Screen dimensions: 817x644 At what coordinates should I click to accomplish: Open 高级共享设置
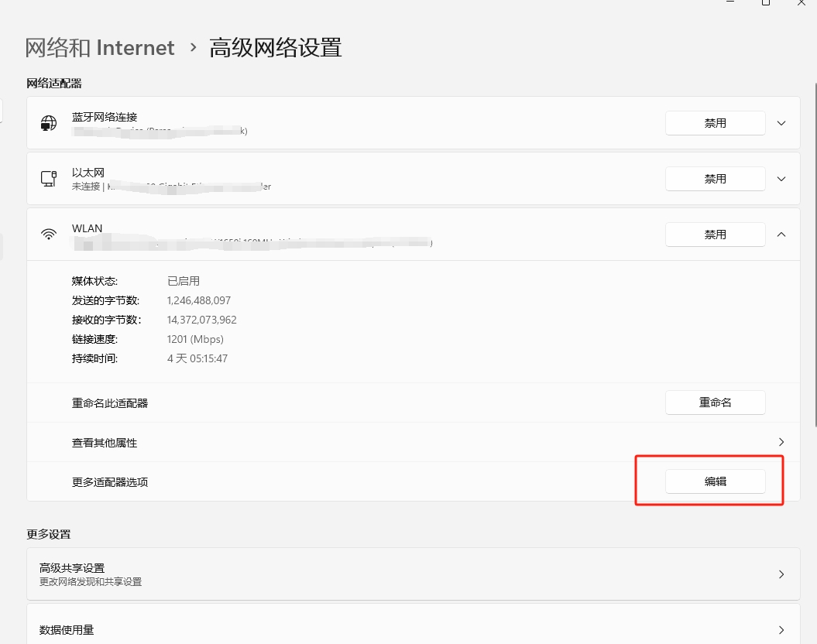click(414, 574)
